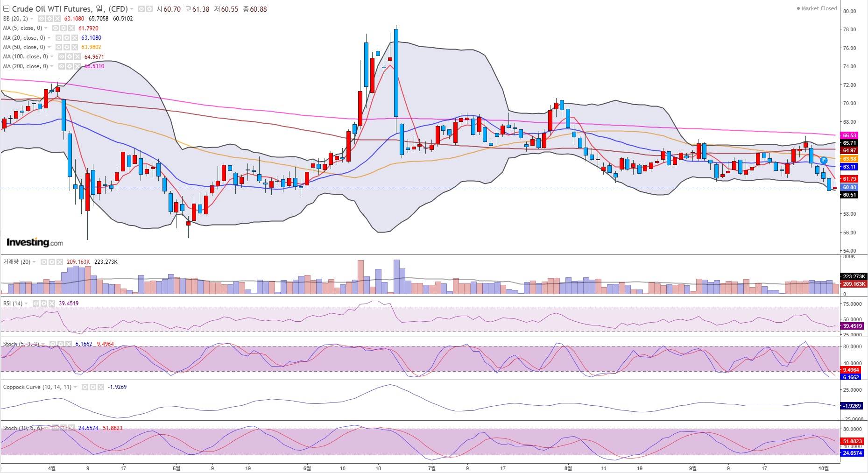Collapse the legend with the minus box
868x473 pixels.
(x=6, y=9)
